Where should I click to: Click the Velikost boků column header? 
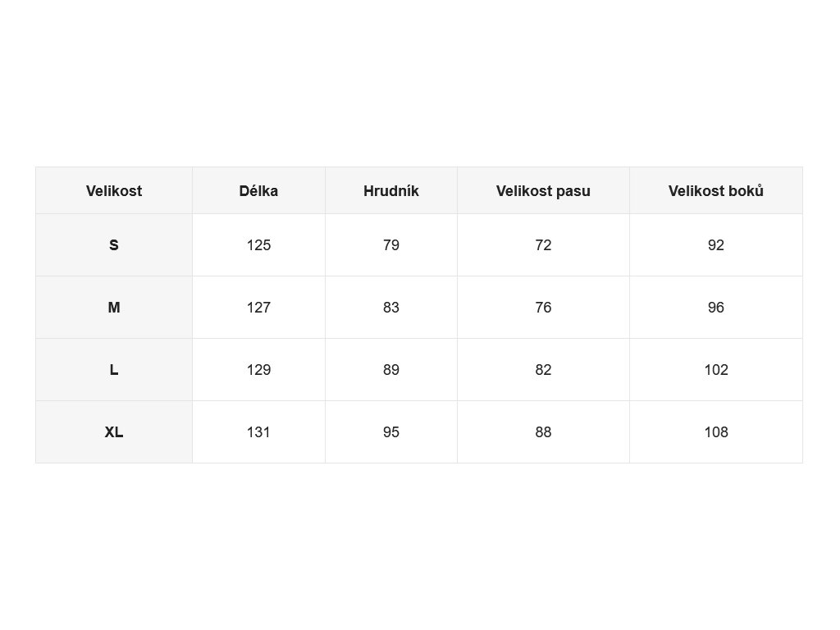[x=716, y=190]
